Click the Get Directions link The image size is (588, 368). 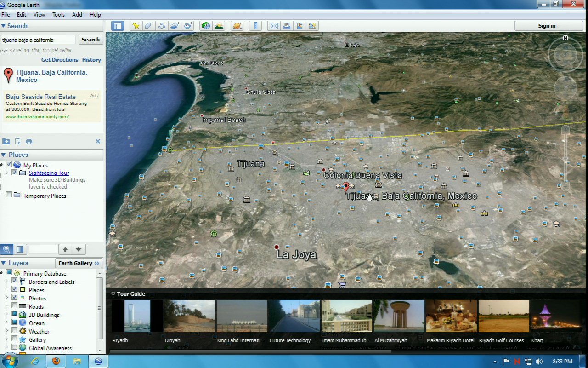click(x=60, y=60)
